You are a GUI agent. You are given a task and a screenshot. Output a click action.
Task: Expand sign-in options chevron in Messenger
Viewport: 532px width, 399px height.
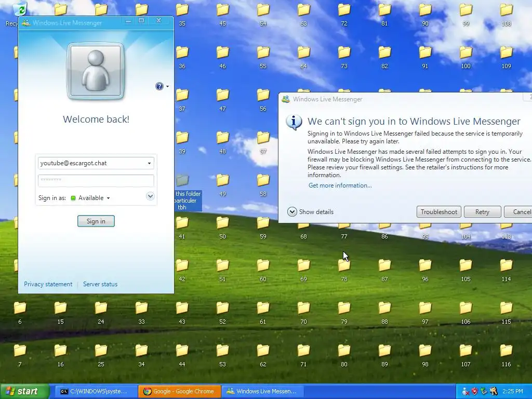pyautogui.click(x=150, y=196)
